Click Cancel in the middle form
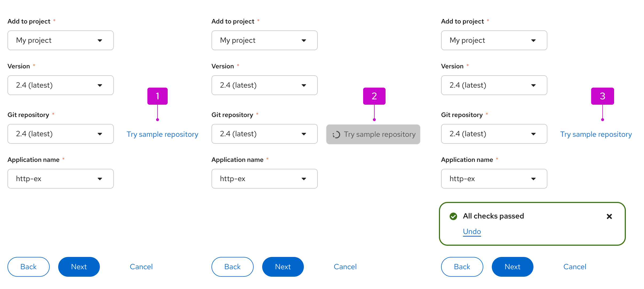Image resolution: width=644 pixels, height=289 pixels. coord(345,267)
